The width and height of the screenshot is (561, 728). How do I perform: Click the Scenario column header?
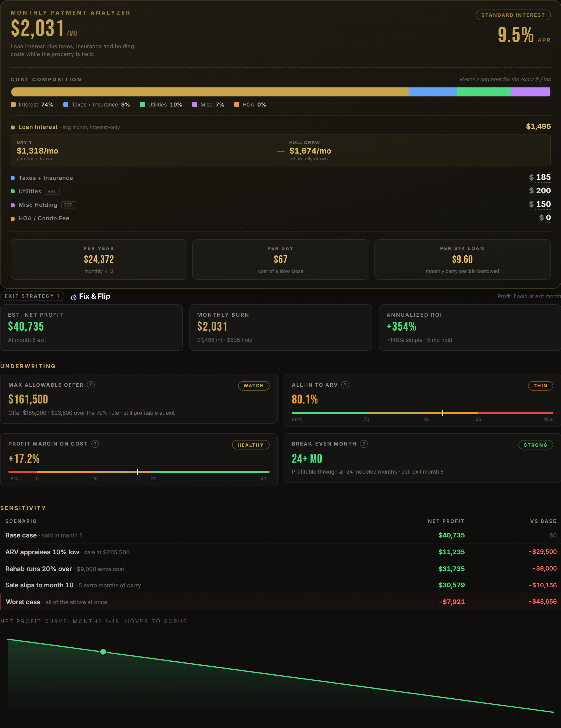21,521
